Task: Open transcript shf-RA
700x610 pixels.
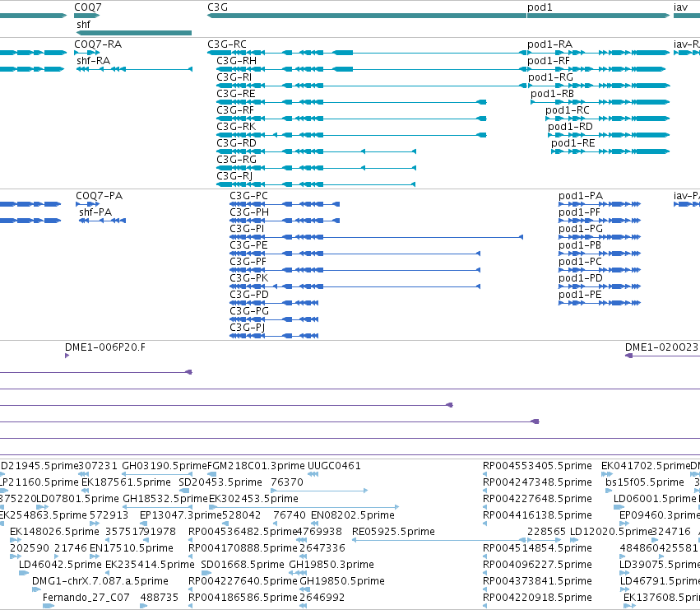Action: 93,61
